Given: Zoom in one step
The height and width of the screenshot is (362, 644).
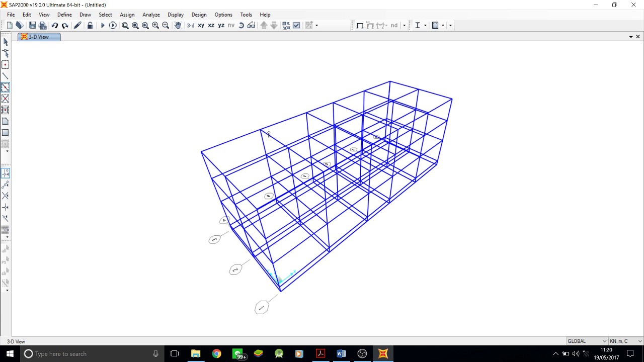Looking at the screenshot, I should click(155, 25).
